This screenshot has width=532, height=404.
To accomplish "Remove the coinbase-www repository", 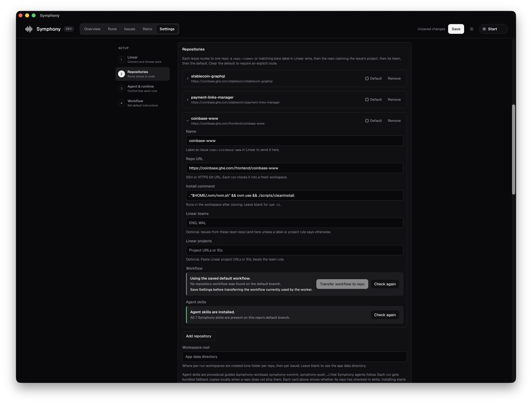I will pyautogui.click(x=394, y=121).
